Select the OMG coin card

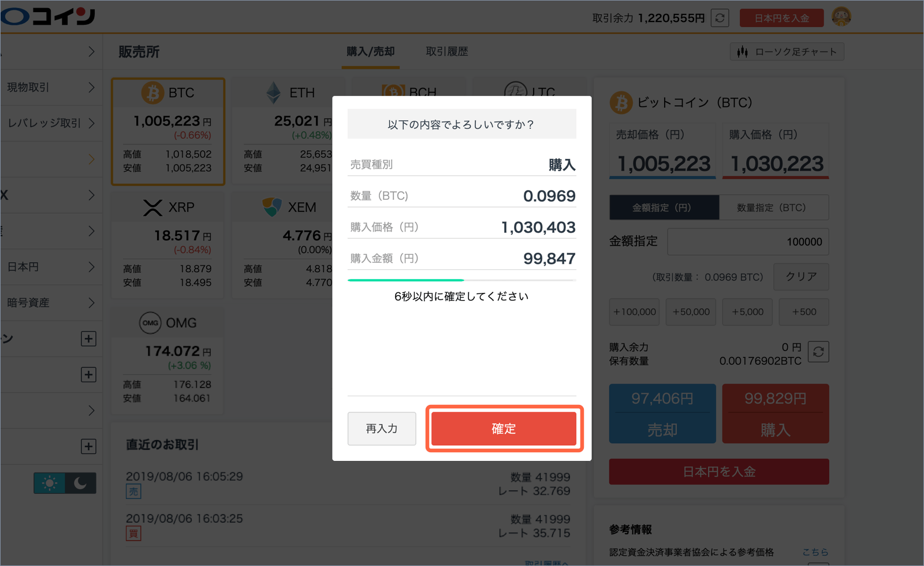[x=168, y=361]
